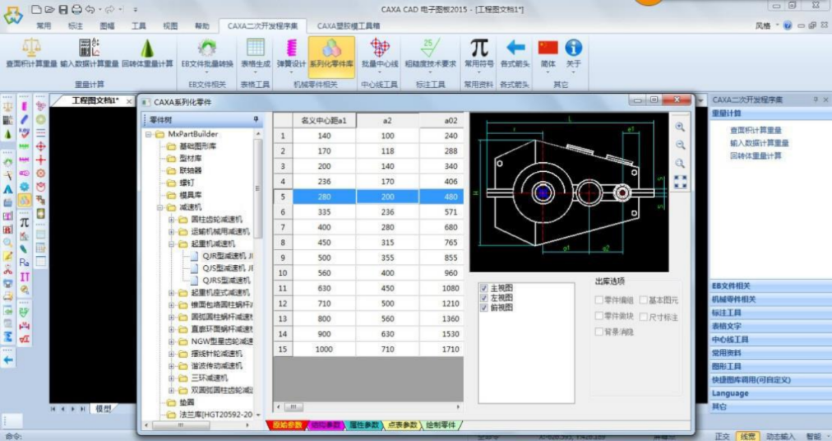Expand the 圆柱齿轮减速机 tree folder
The height and width of the screenshot is (441, 832).
(171, 219)
